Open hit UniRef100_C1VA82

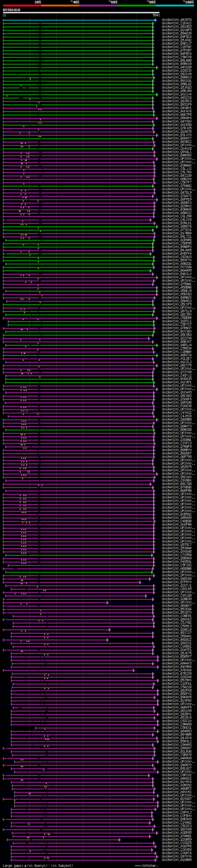(177, 822)
